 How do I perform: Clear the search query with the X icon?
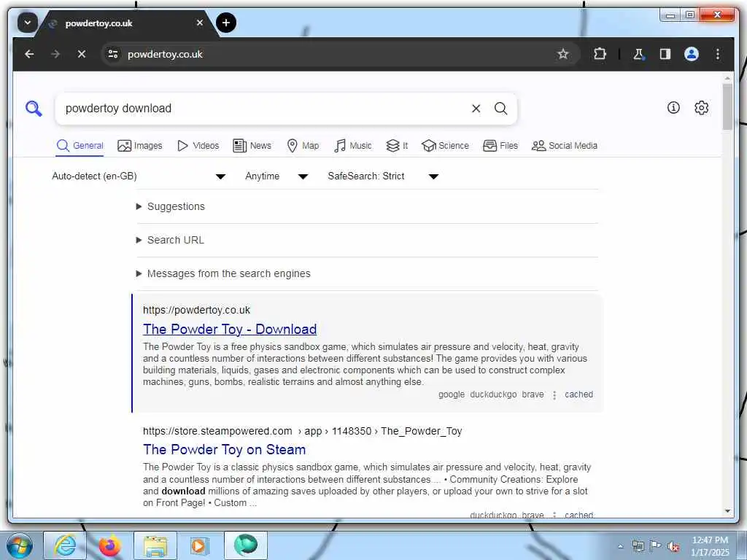[476, 109]
